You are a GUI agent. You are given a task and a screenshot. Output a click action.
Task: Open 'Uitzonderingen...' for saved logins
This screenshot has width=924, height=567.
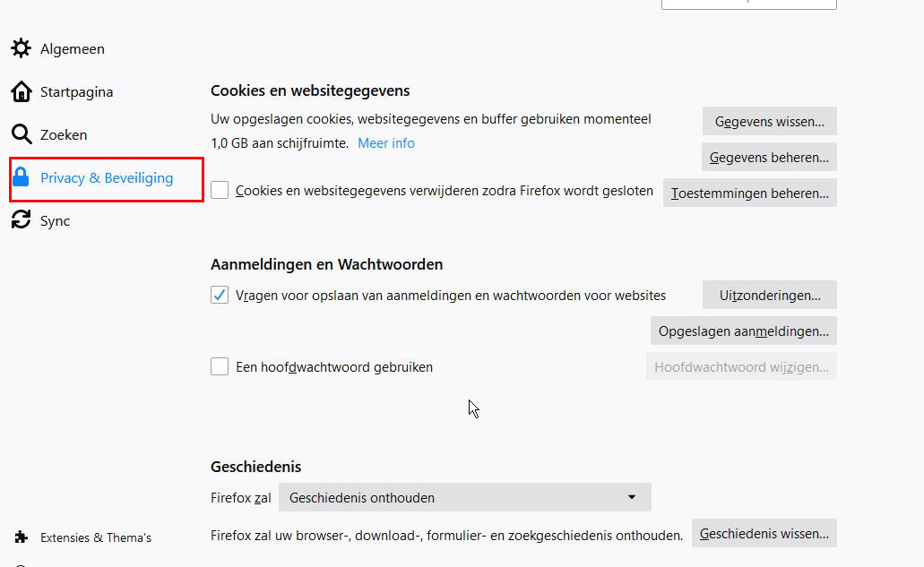tap(770, 295)
